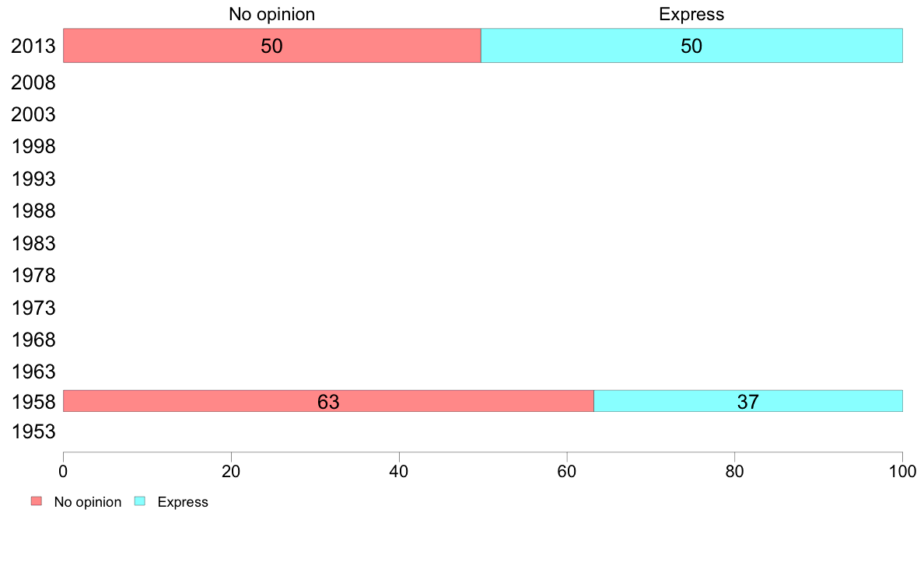
Task: Click the 60 tick on x-axis
Action: (x=567, y=471)
